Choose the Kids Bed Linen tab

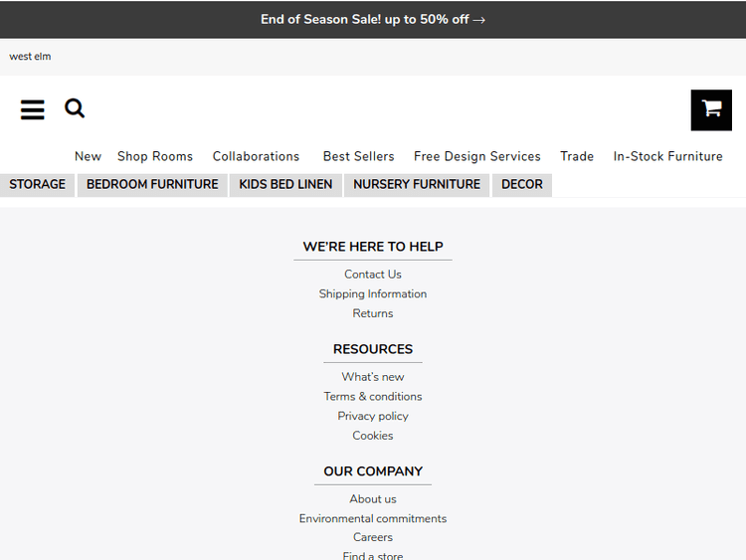pyautogui.click(x=285, y=184)
